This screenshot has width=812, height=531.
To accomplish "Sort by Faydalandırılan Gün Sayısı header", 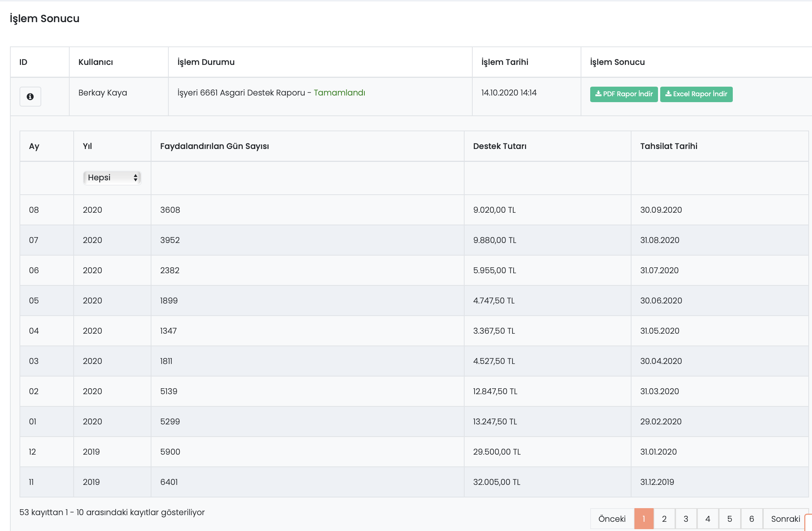I will click(x=214, y=146).
